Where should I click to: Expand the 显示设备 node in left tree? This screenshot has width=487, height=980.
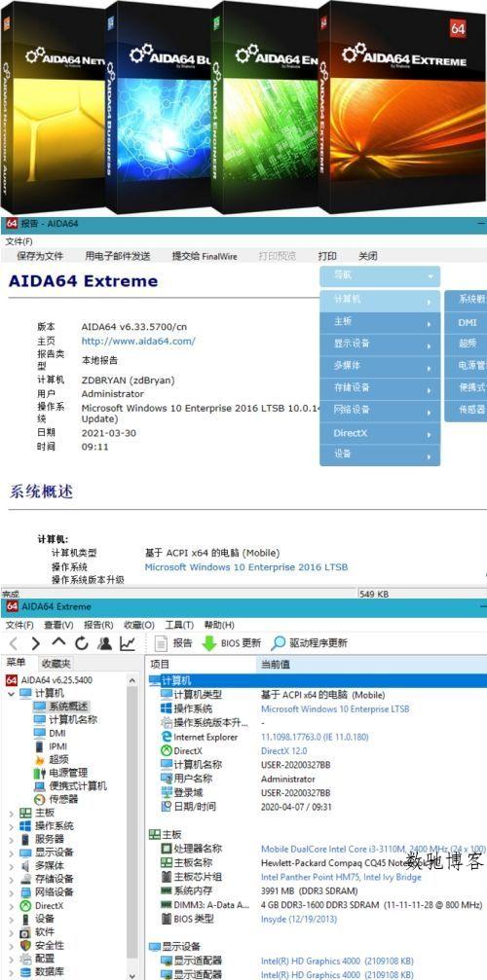11,853
